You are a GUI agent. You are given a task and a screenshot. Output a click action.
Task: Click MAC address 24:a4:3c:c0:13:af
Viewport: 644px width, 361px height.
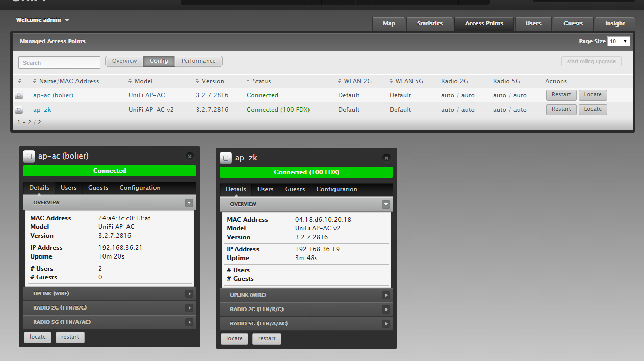point(124,218)
